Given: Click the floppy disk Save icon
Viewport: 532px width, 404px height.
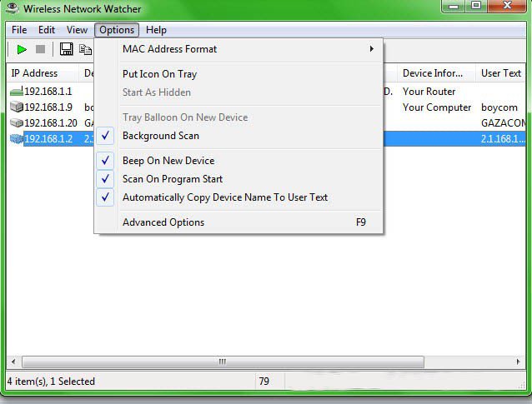Looking at the screenshot, I should click(x=67, y=50).
